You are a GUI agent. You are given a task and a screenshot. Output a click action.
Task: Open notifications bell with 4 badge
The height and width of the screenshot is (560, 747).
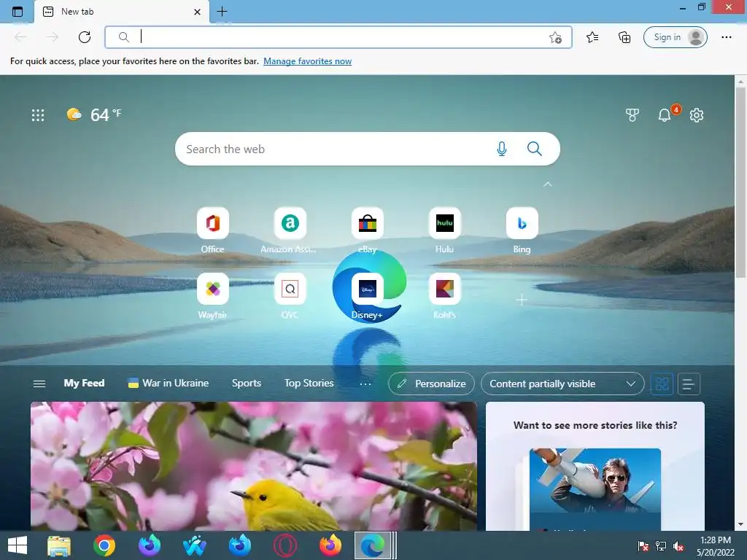coord(665,114)
